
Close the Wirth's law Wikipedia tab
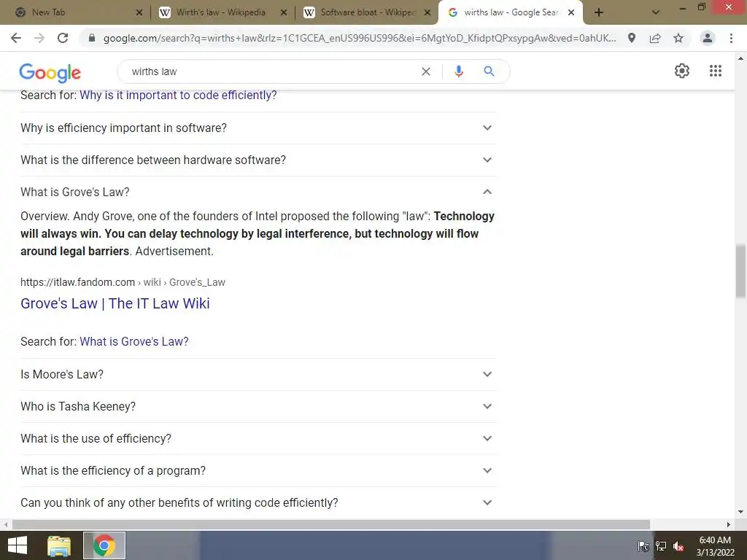(x=284, y=12)
